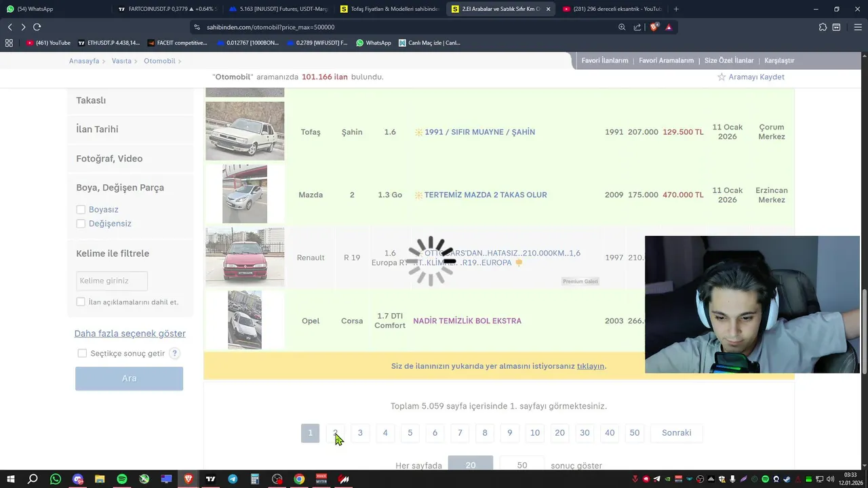Click Daha fazla seçenek göster link
The image size is (868, 488).
click(x=130, y=333)
